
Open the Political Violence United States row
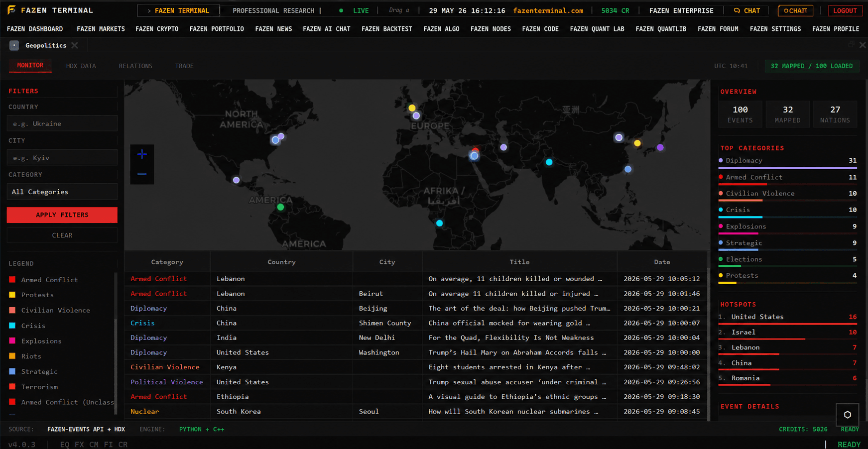(416, 382)
